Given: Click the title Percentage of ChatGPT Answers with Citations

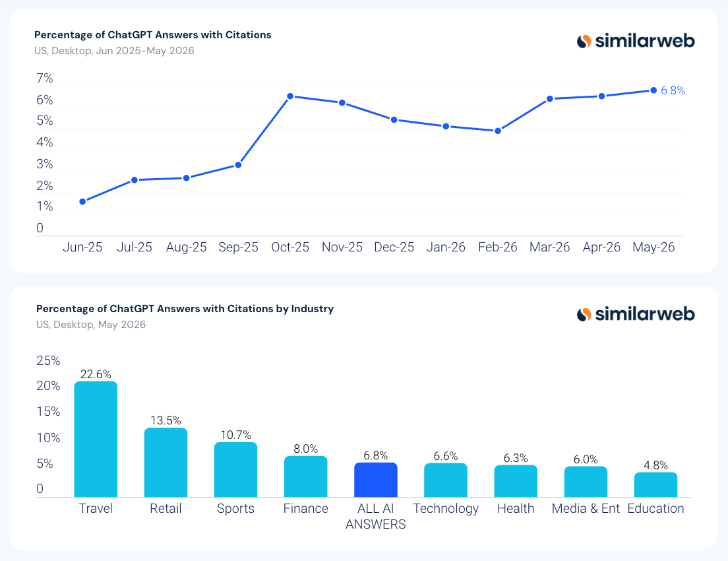Looking at the screenshot, I should [153, 35].
